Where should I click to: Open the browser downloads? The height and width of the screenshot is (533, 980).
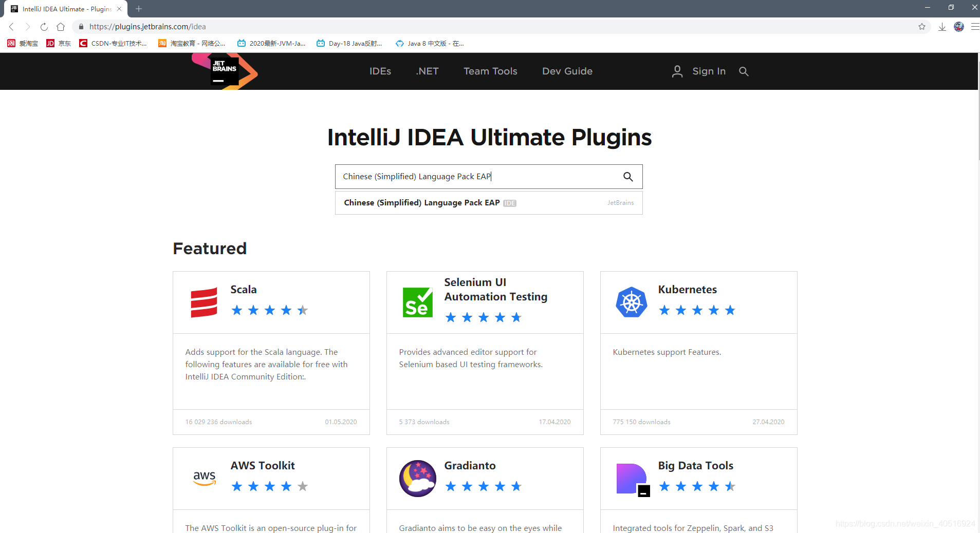(x=942, y=27)
